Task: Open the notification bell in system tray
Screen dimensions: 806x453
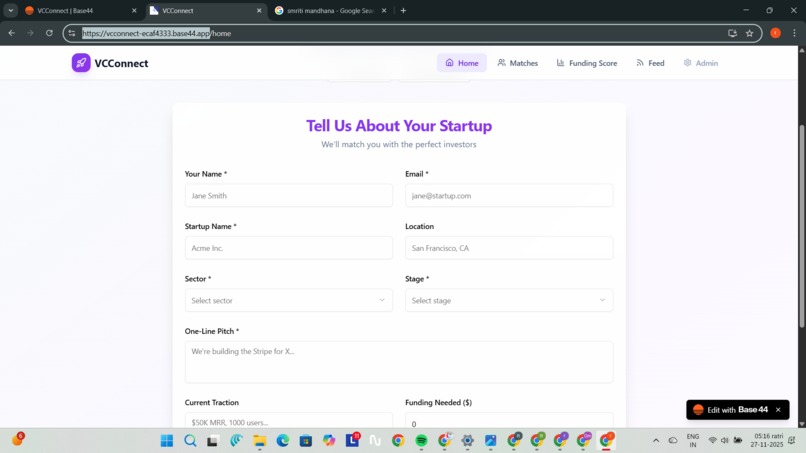Action: 793,441
